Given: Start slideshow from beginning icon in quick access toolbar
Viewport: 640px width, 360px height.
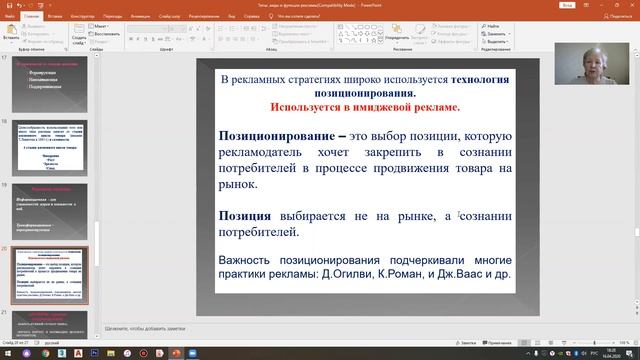Looking at the screenshot, I should point(40,5).
